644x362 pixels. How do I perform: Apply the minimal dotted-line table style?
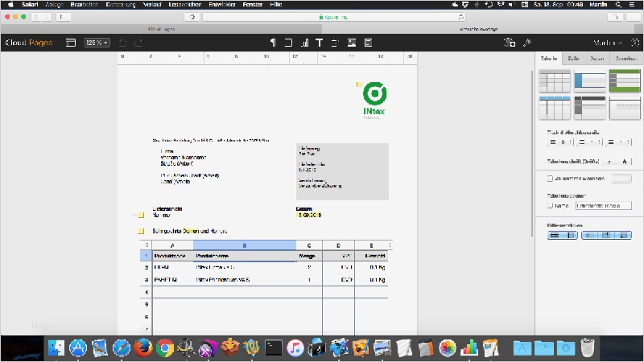625,108
